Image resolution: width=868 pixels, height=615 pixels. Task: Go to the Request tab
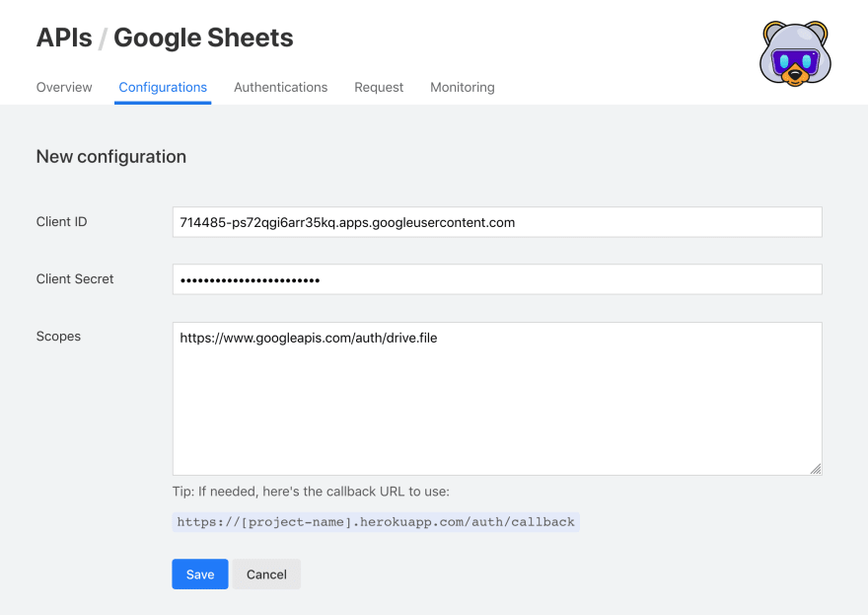click(x=379, y=88)
